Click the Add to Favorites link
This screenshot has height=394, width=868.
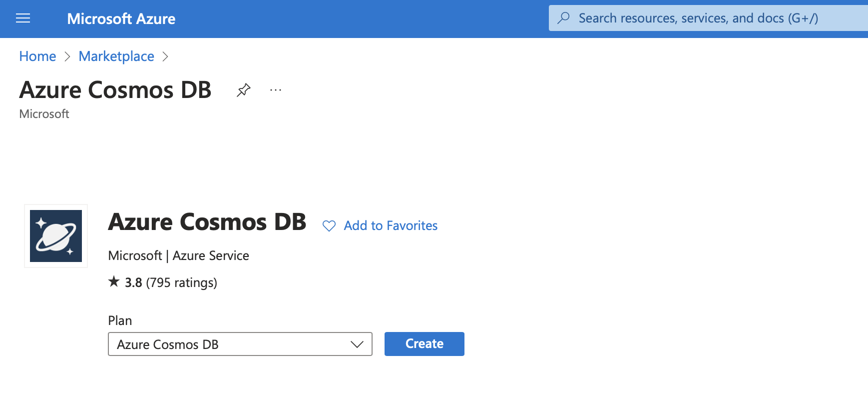(x=391, y=225)
